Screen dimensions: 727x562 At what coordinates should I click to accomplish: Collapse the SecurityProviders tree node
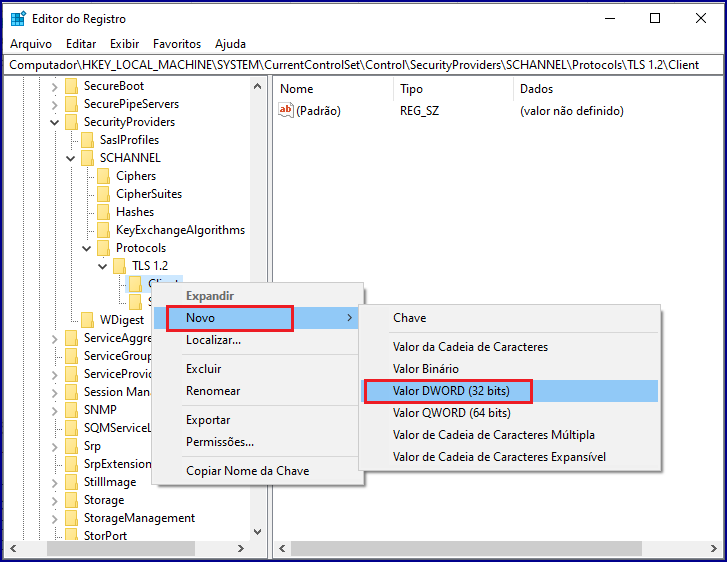55,122
